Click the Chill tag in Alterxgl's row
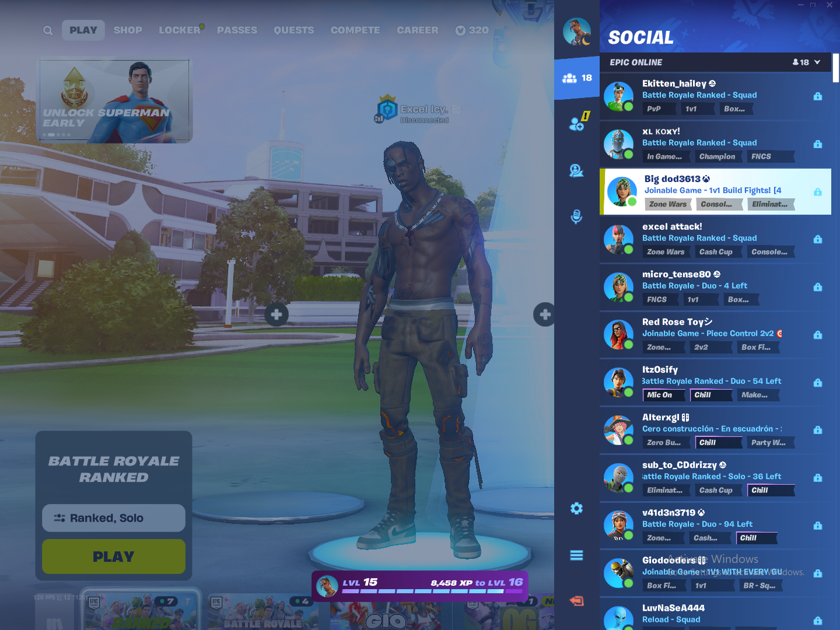The height and width of the screenshot is (630, 840). [718, 443]
